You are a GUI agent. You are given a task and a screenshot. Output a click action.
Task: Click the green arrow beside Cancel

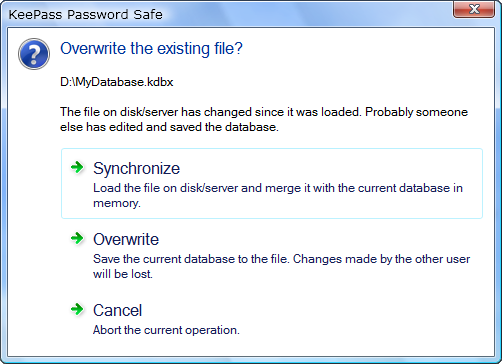[77, 309]
